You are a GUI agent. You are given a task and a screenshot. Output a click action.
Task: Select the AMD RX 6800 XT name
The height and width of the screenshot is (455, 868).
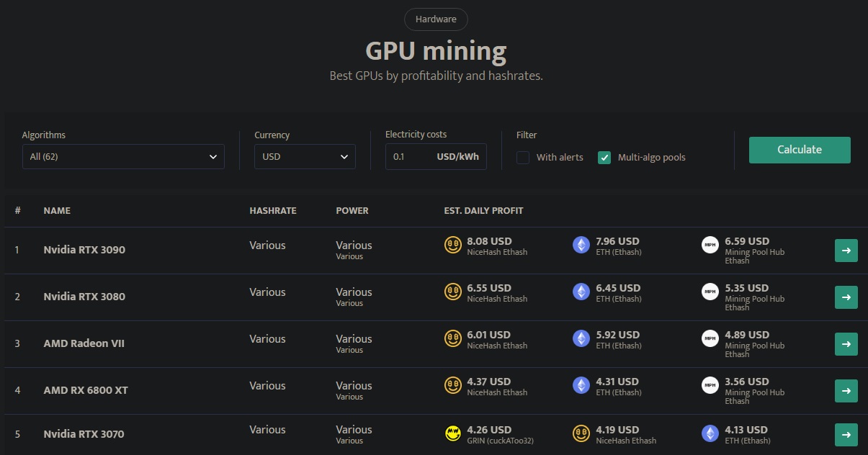[86, 390]
